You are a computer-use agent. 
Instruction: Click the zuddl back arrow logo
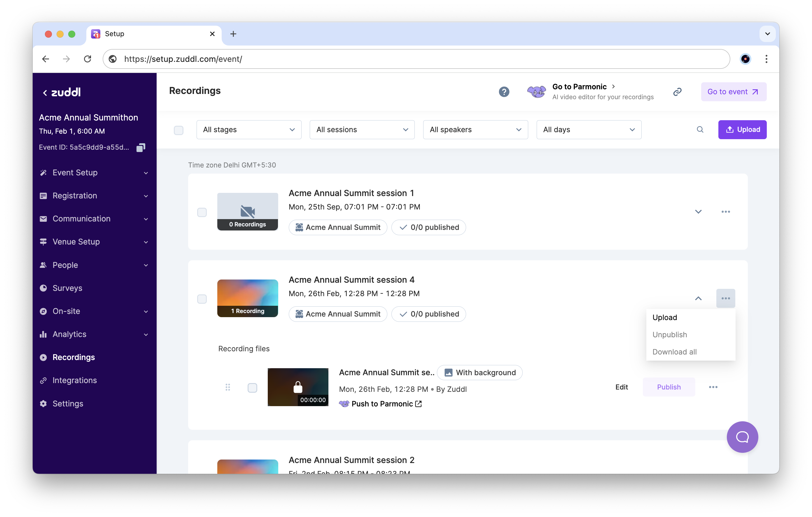click(62, 92)
